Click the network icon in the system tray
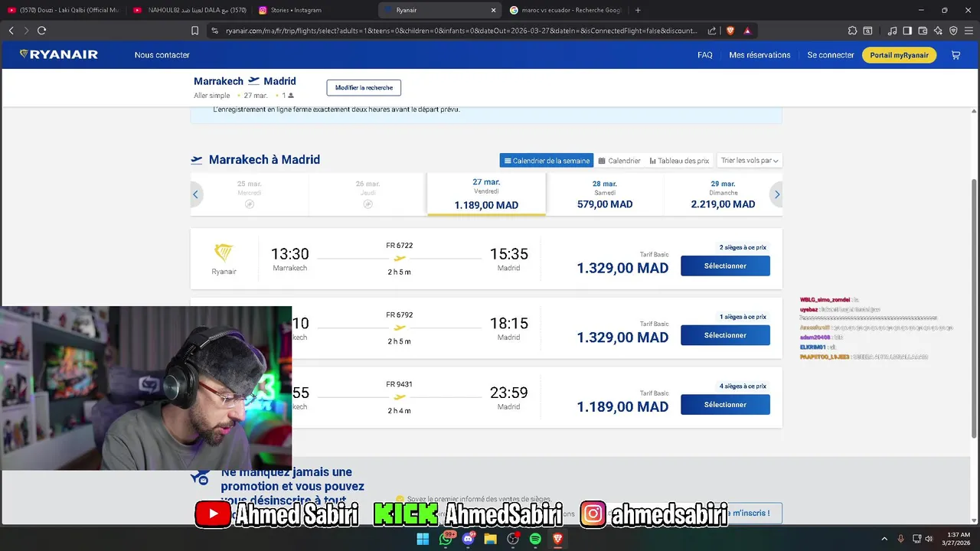The width and height of the screenshot is (980, 551). pos(916,539)
